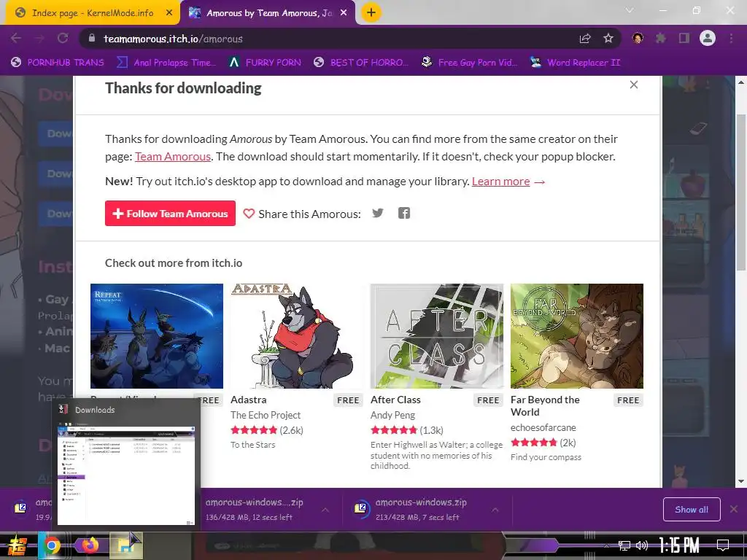Click Far Beyond the World 2k rating
The height and width of the screenshot is (560, 747).
(x=543, y=443)
